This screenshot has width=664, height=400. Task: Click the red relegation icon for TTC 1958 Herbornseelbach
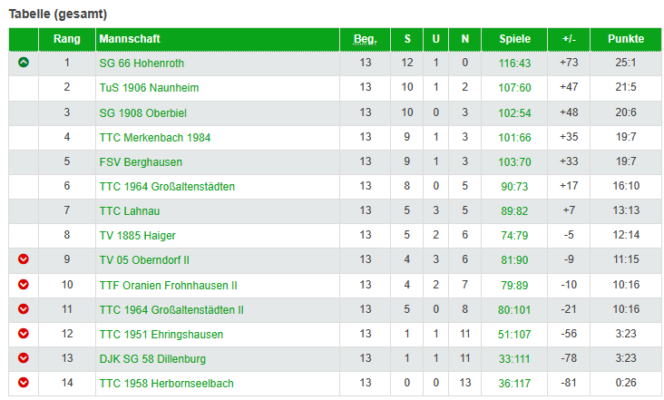(24, 383)
